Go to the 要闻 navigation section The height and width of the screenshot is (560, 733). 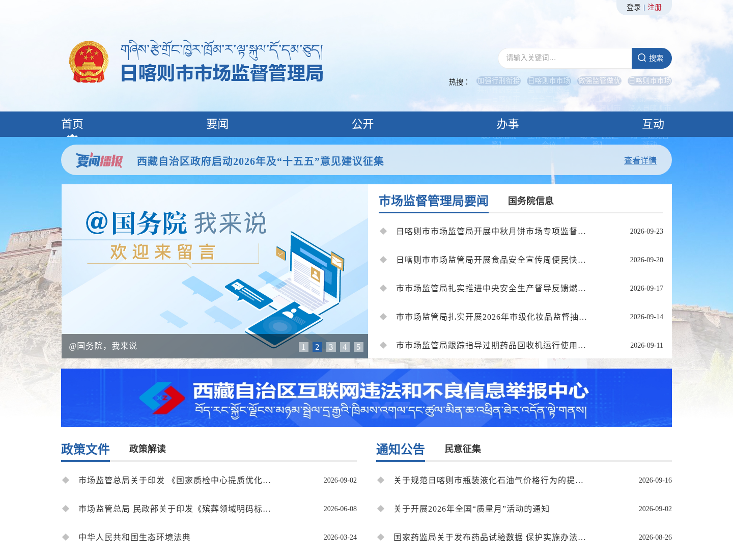click(x=217, y=124)
